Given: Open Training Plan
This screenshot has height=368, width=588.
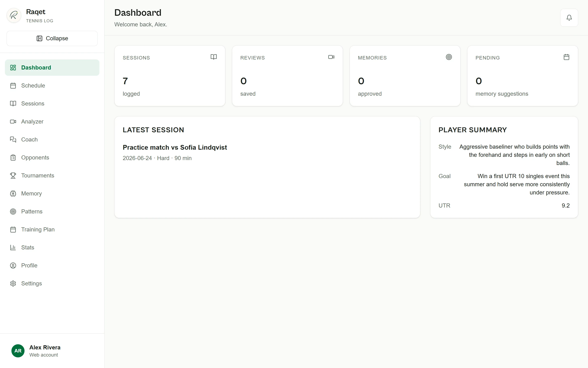Looking at the screenshot, I should tap(52, 230).
